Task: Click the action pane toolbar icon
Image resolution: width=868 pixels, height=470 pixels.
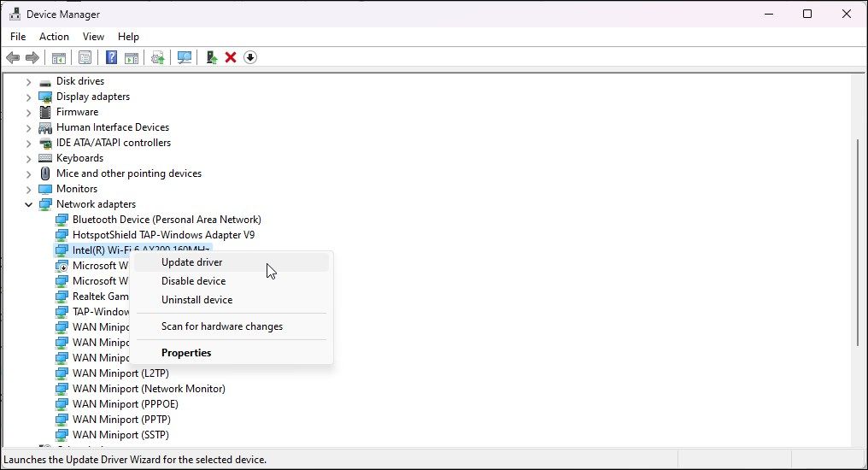Action: (x=132, y=57)
